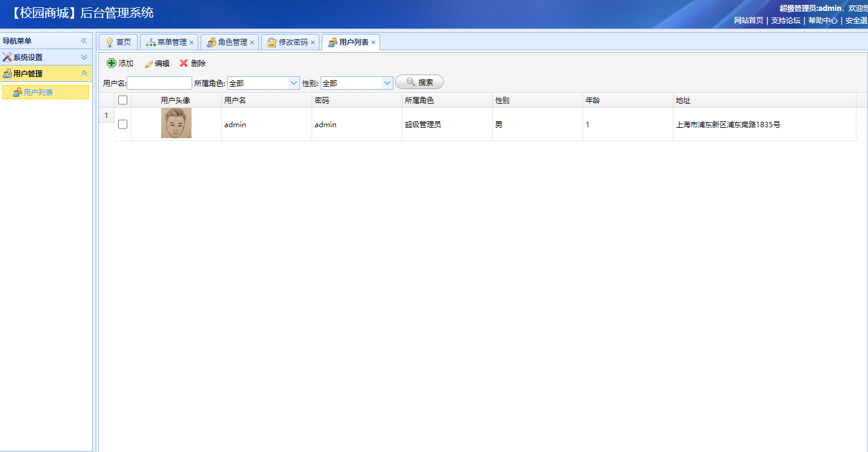This screenshot has width=868, height=452.
Task: Check the checkbox for the admin user row
Action: click(x=122, y=124)
